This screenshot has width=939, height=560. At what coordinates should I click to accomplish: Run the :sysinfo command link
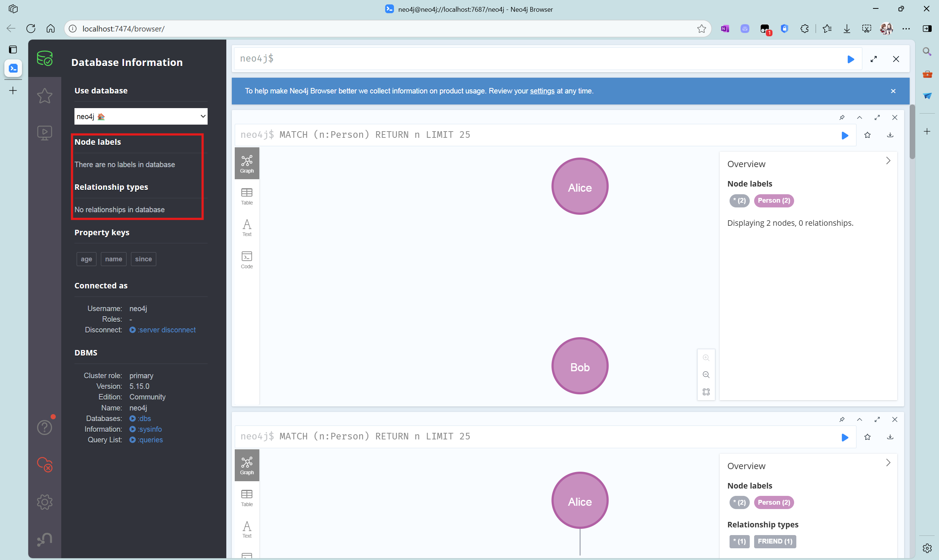(145, 429)
